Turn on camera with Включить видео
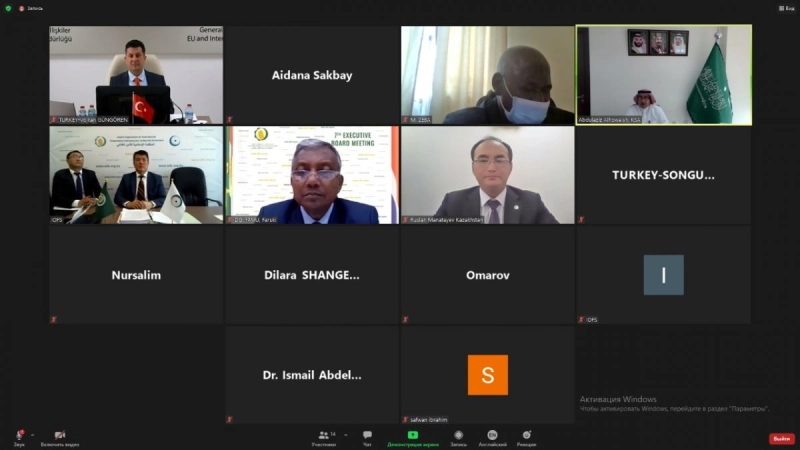 tap(60, 438)
